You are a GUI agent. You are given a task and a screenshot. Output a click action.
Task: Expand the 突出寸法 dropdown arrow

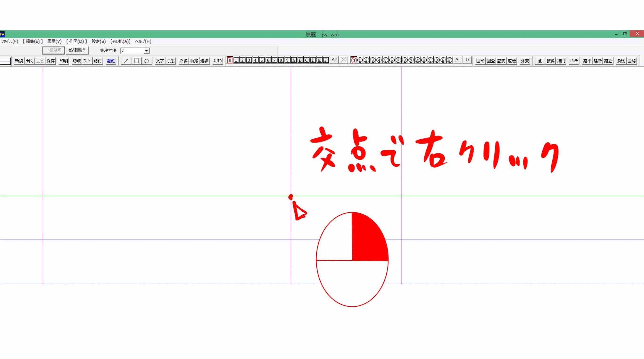pos(146,51)
